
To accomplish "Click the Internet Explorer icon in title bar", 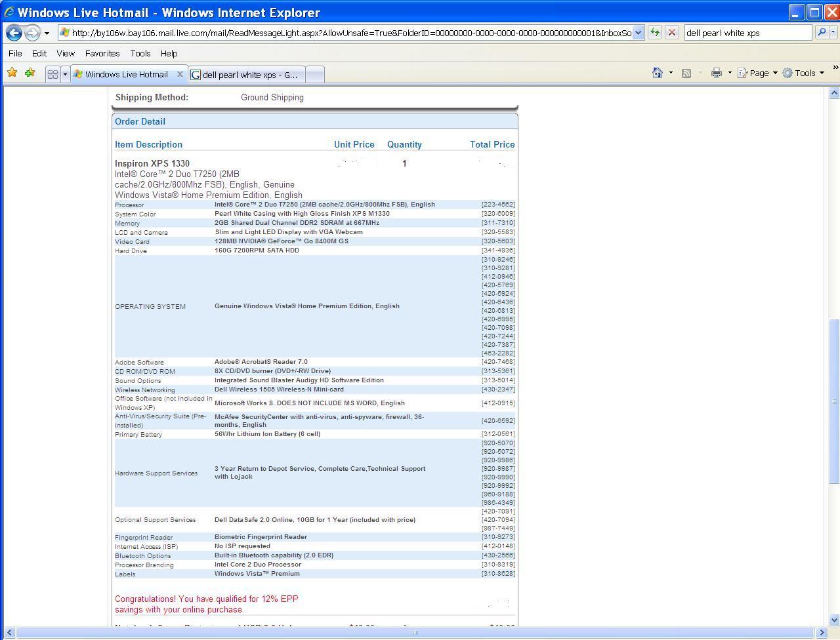I will [x=9, y=12].
